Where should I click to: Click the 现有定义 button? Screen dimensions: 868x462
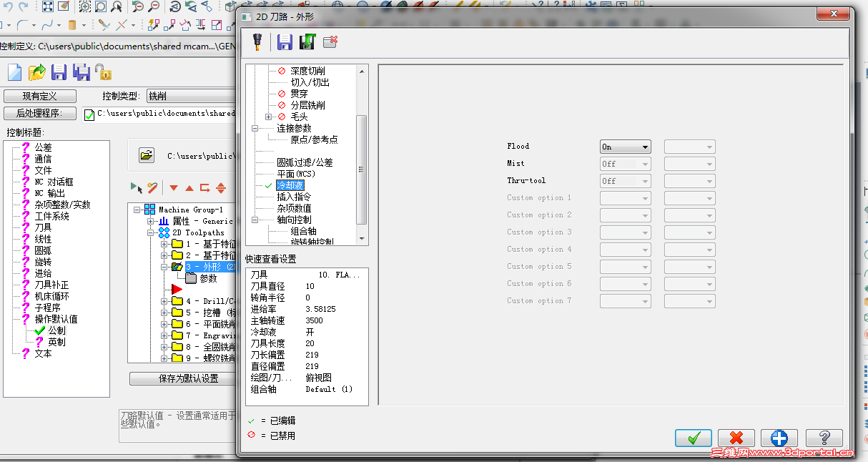pyautogui.click(x=39, y=96)
